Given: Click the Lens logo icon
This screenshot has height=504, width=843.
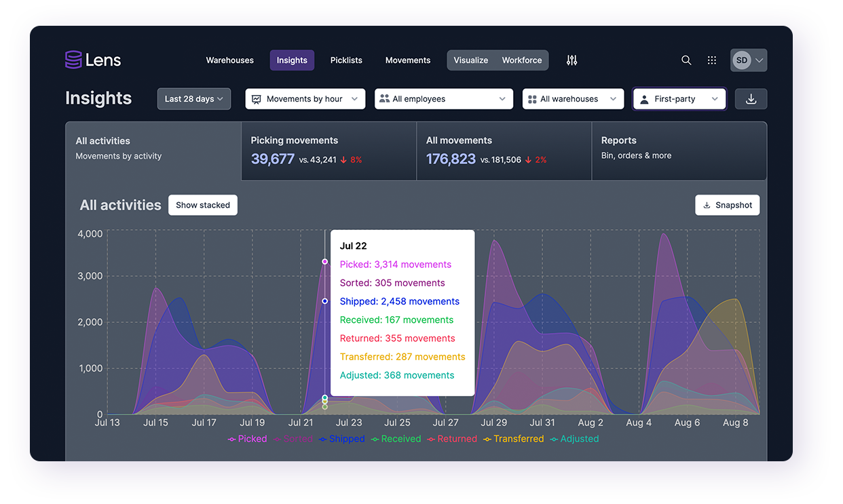Looking at the screenshot, I should tap(73, 60).
